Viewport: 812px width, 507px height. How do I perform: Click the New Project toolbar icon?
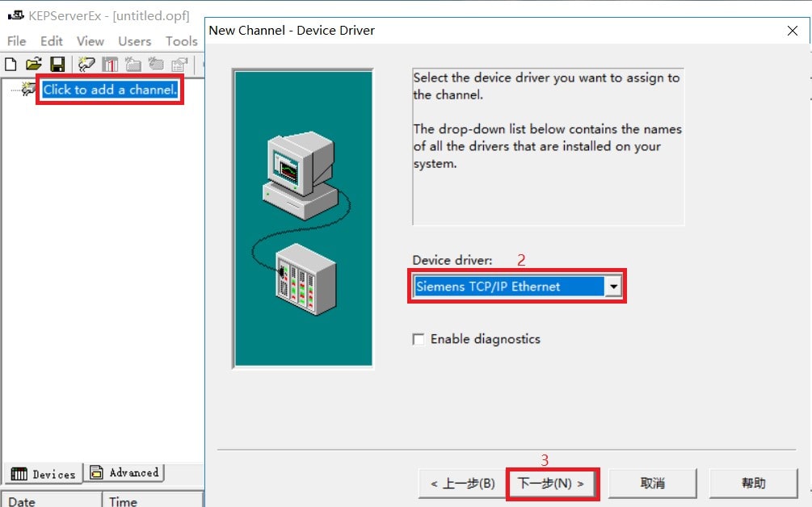point(11,64)
